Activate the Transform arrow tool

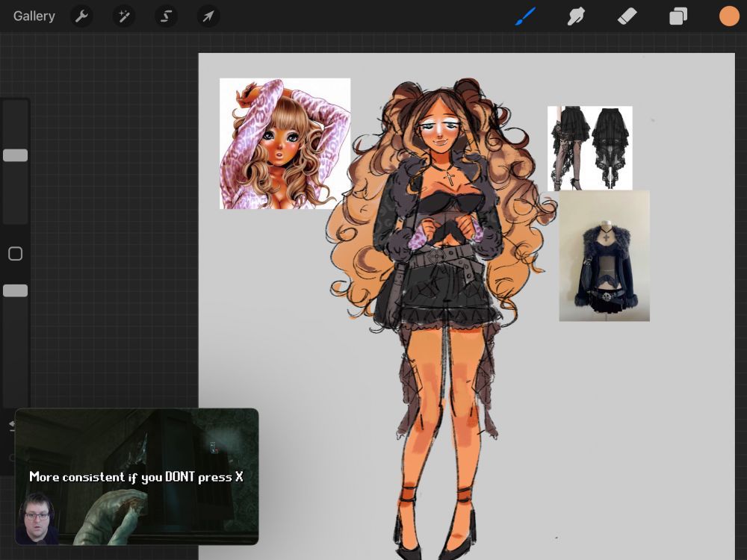(208, 16)
